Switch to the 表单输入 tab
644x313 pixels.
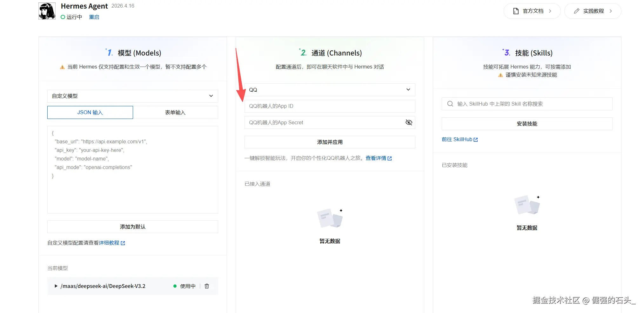[x=175, y=113]
